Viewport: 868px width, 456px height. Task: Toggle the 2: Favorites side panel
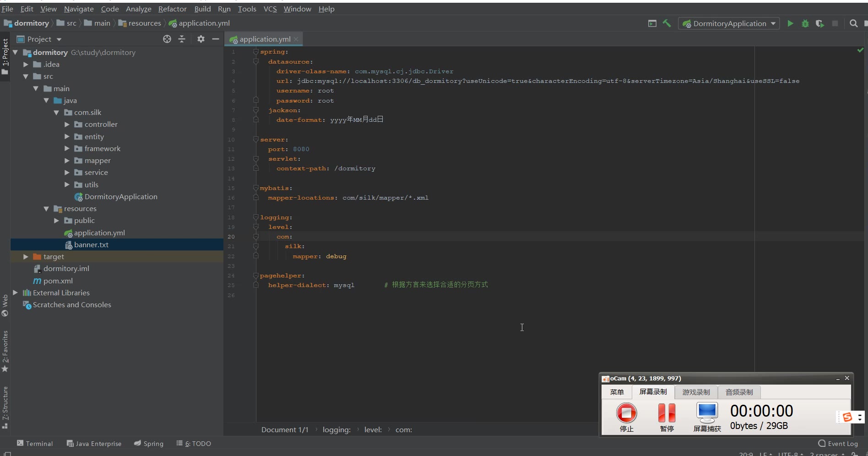click(5, 351)
